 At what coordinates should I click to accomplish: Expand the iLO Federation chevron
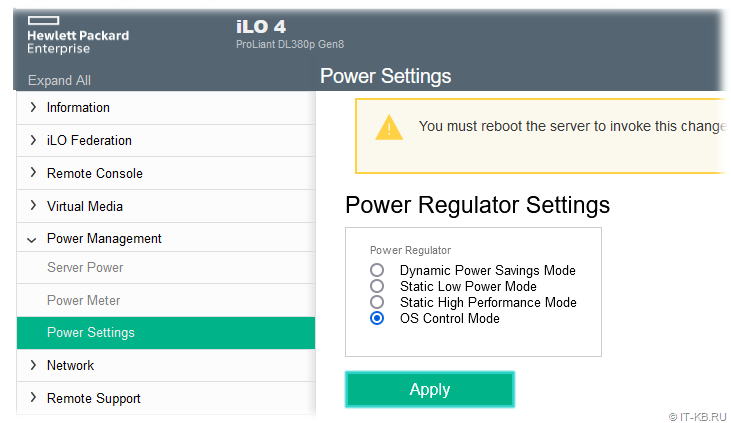33,140
